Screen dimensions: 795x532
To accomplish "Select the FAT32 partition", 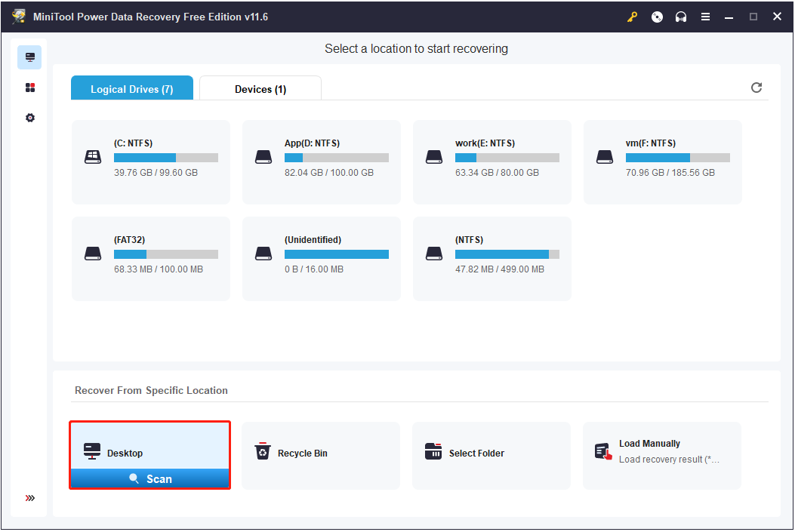I will (x=150, y=258).
